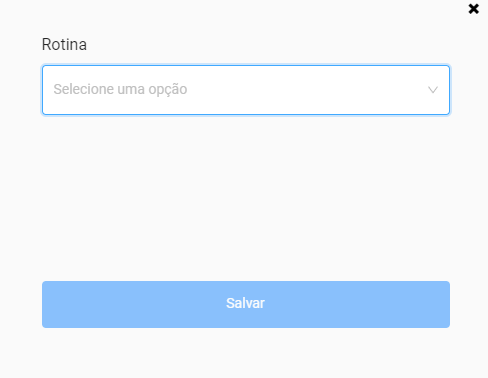Select the 'Selecione uma opção' placeholder text

pyautogui.click(x=120, y=90)
